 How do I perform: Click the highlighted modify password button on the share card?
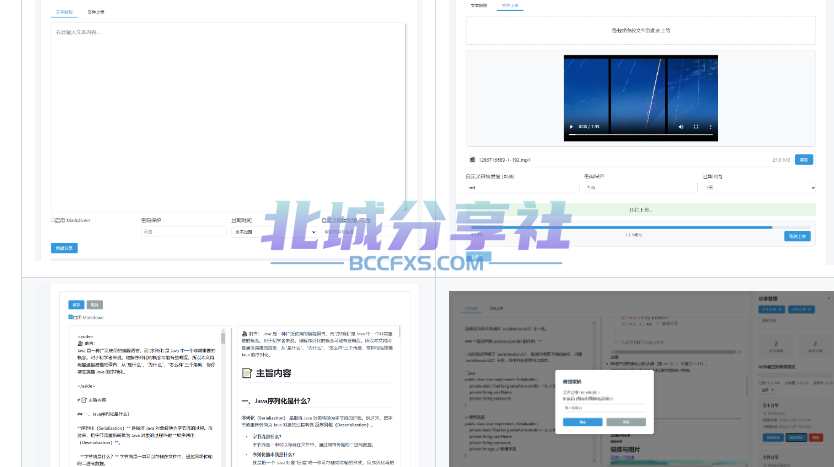click(796, 437)
